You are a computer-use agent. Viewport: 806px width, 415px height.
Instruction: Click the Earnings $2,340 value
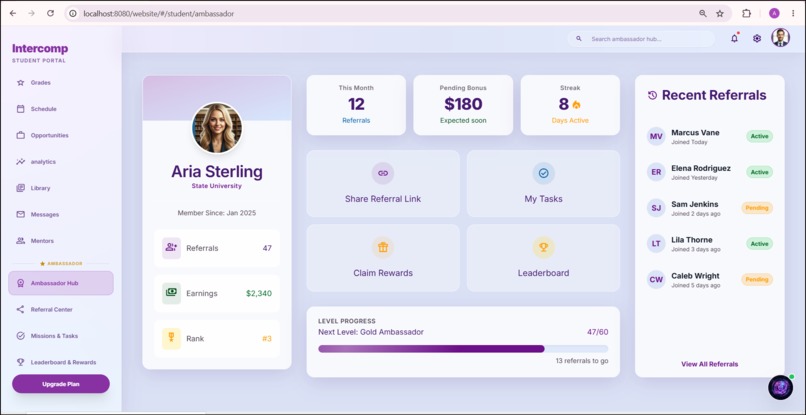click(259, 293)
